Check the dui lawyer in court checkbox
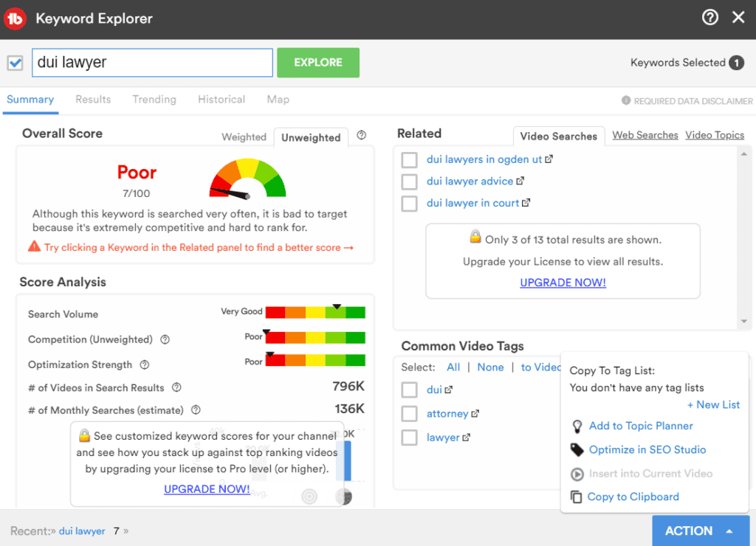The width and height of the screenshot is (756, 546). click(409, 204)
